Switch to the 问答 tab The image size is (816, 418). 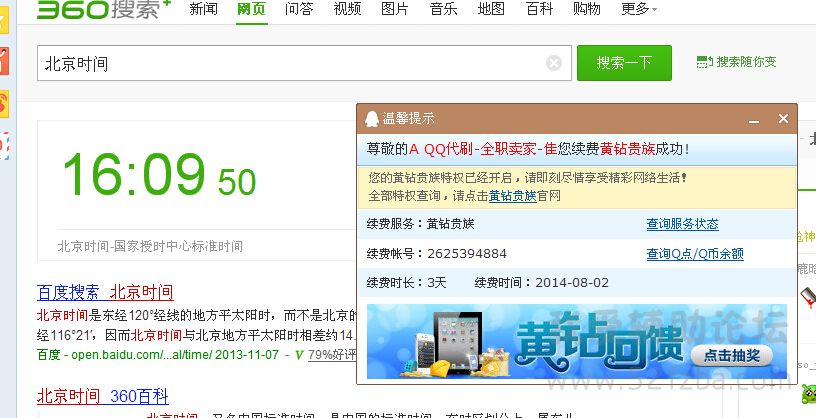click(x=299, y=9)
